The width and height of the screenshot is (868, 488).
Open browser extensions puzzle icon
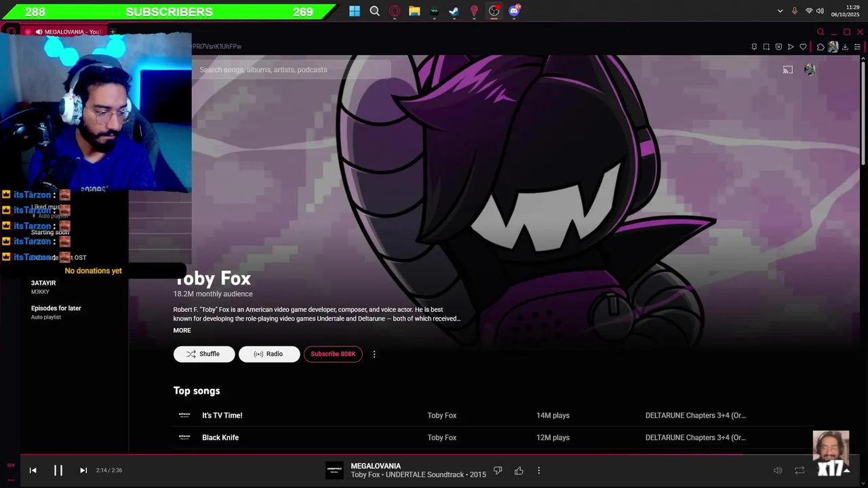[821, 47]
